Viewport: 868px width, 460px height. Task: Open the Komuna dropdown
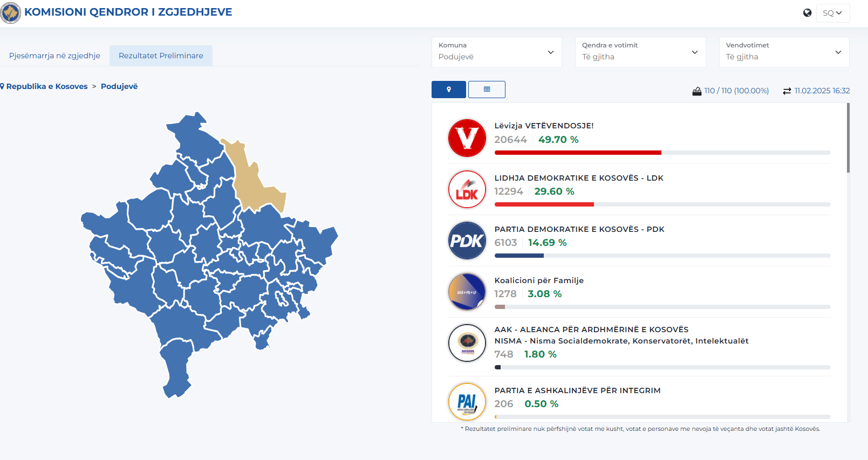click(x=497, y=52)
